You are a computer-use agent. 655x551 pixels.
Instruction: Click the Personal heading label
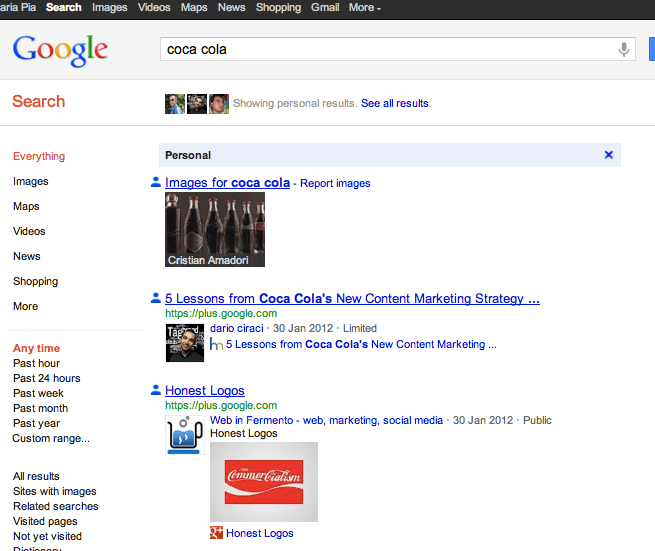click(x=188, y=155)
